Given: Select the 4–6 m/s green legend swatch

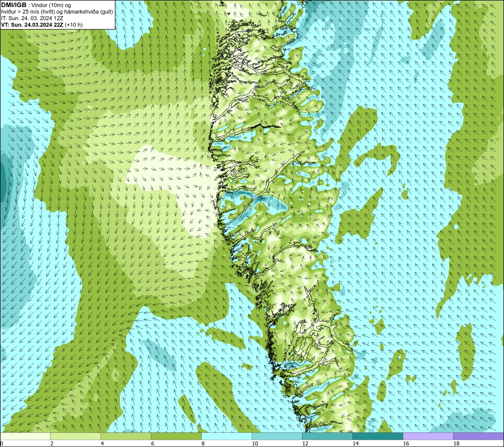Looking at the screenshot, I should 126,436.
